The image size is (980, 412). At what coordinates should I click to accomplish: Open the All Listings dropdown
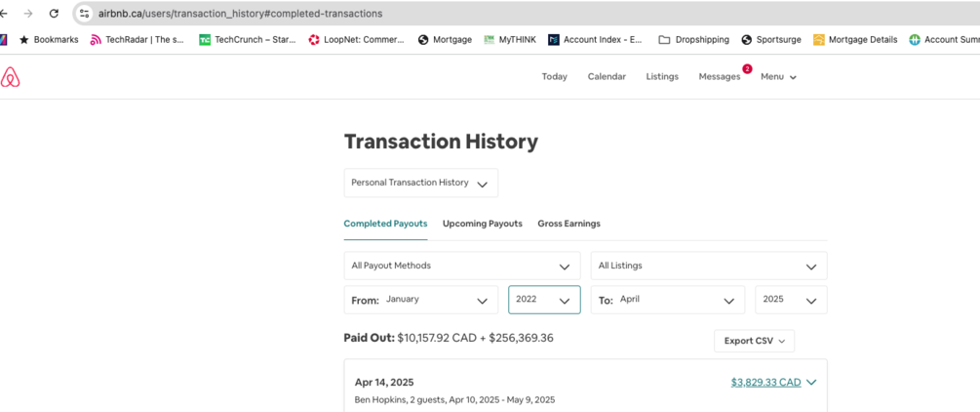click(x=708, y=266)
